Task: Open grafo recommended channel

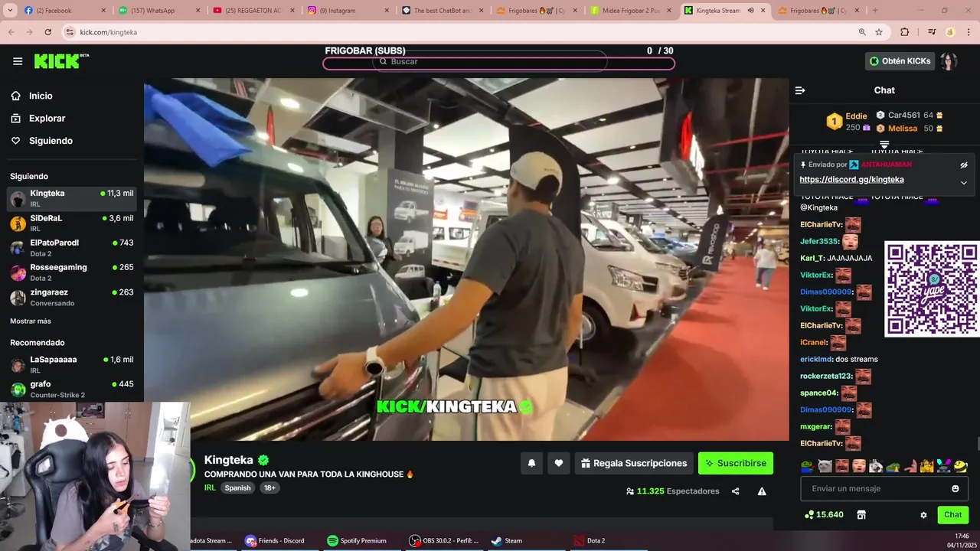Action: tap(72, 389)
